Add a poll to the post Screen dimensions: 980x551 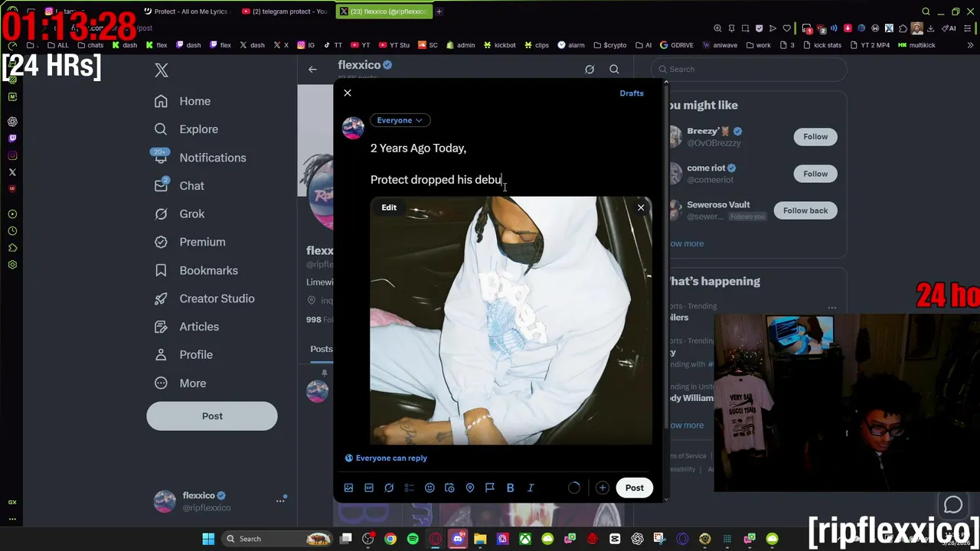(x=409, y=487)
